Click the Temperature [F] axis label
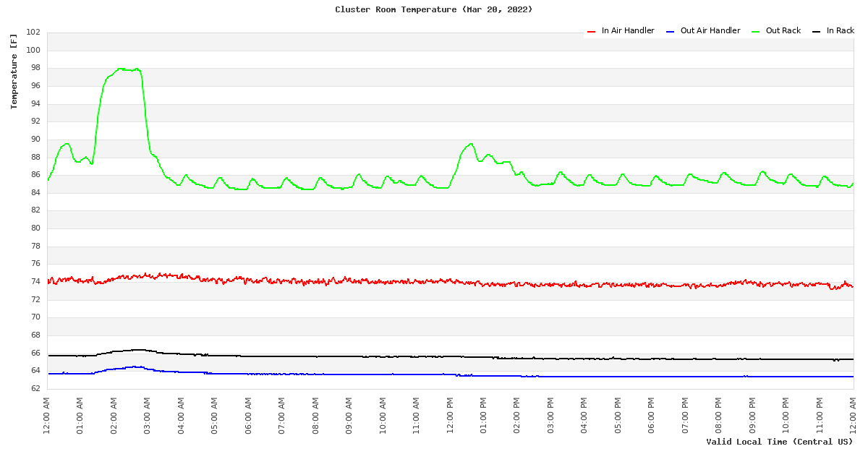 [x=14, y=71]
